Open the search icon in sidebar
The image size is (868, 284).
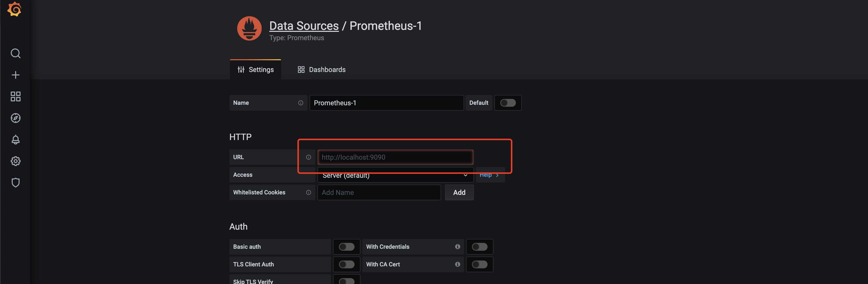tap(15, 53)
